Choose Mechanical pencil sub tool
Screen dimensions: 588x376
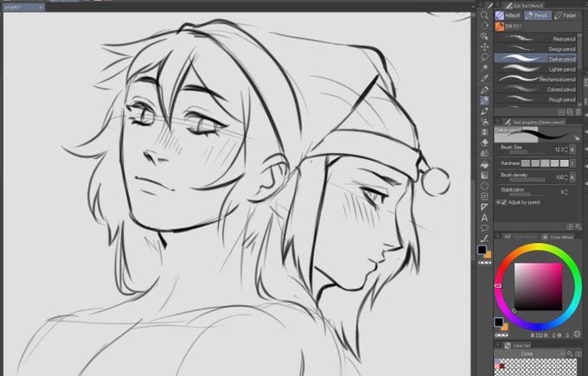pos(535,80)
